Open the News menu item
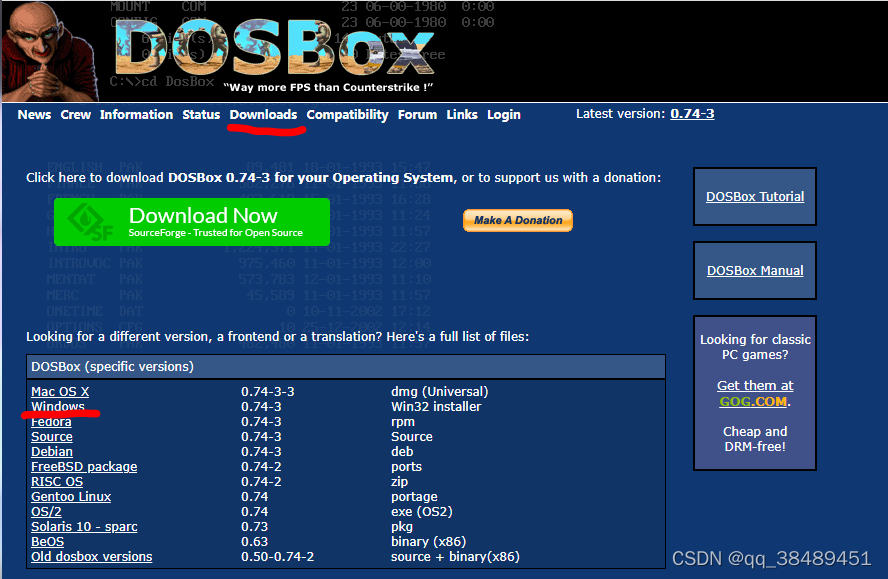The image size is (888, 579). point(34,114)
